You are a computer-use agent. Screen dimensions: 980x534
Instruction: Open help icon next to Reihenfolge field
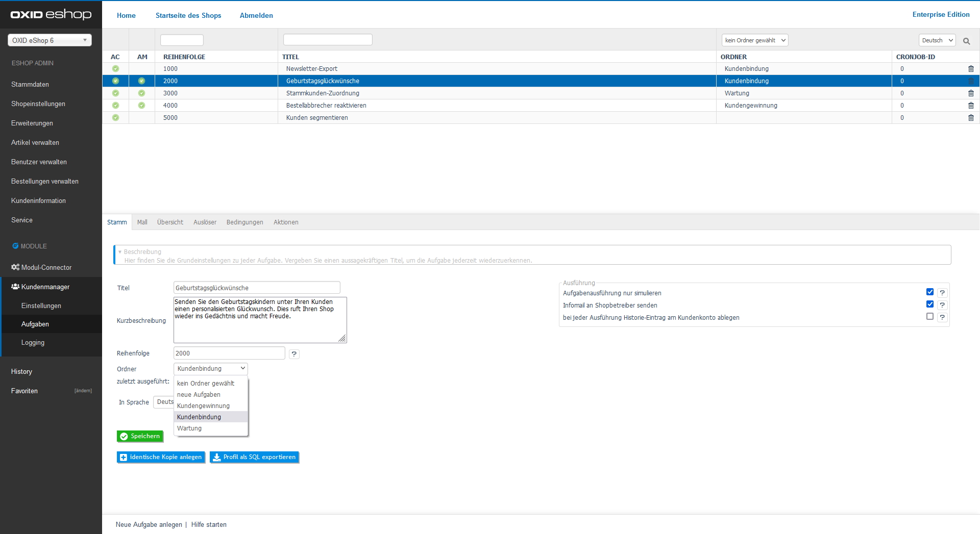coord(294,354)
